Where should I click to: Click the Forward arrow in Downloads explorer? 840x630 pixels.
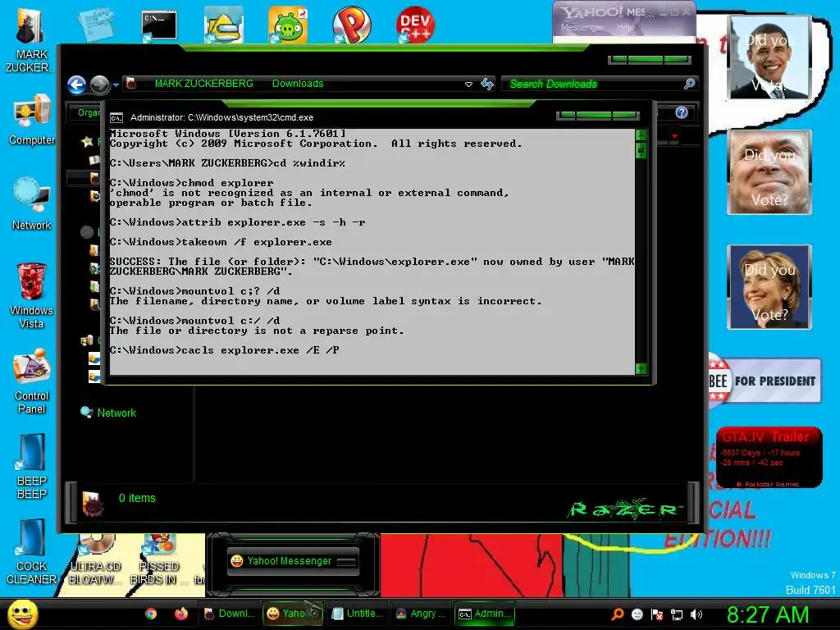tap(99, 84)
